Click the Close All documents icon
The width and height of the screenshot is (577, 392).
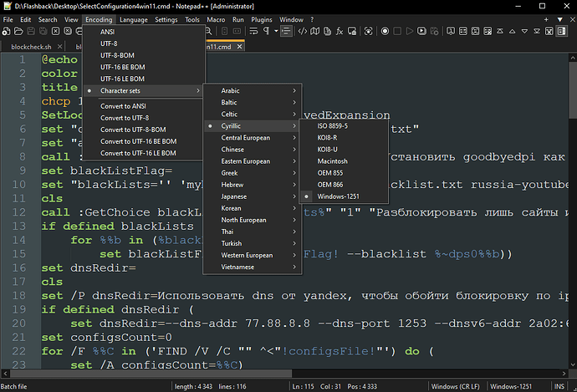68,31
